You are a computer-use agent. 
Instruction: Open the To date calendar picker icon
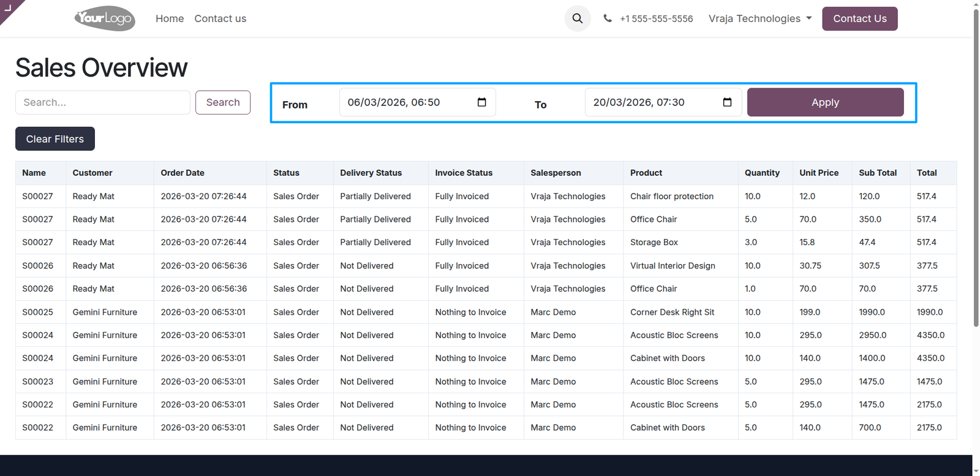(x=728, y=102)
